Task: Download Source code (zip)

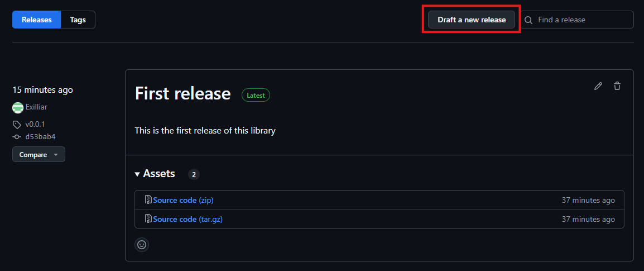Action: [183, 200]
